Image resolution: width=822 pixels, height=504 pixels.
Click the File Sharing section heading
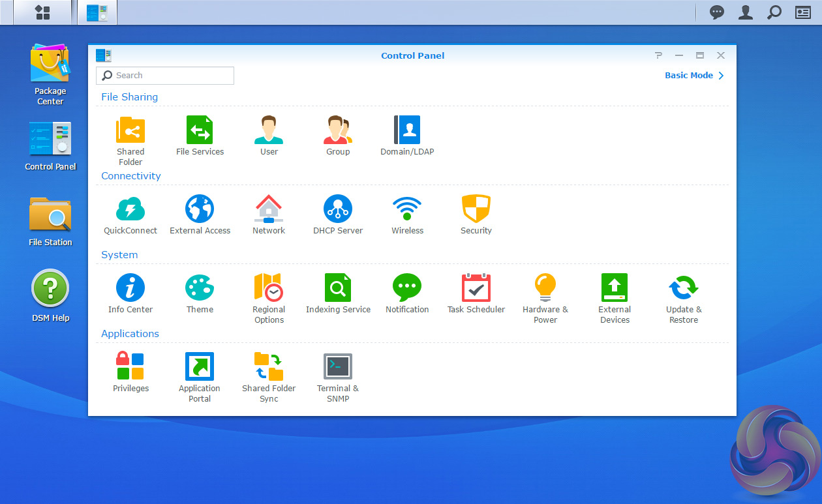(129, 97)
